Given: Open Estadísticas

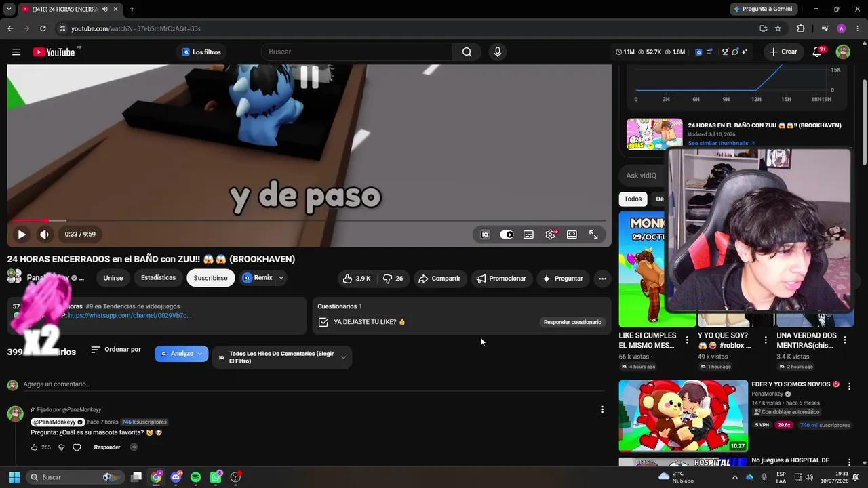Looking at the screenshot, I should (158, 278).
